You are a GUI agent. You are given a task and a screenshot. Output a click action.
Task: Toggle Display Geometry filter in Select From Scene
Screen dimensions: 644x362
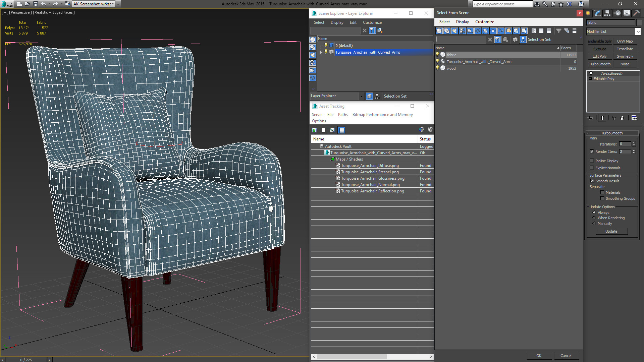(x=439, y=31)
